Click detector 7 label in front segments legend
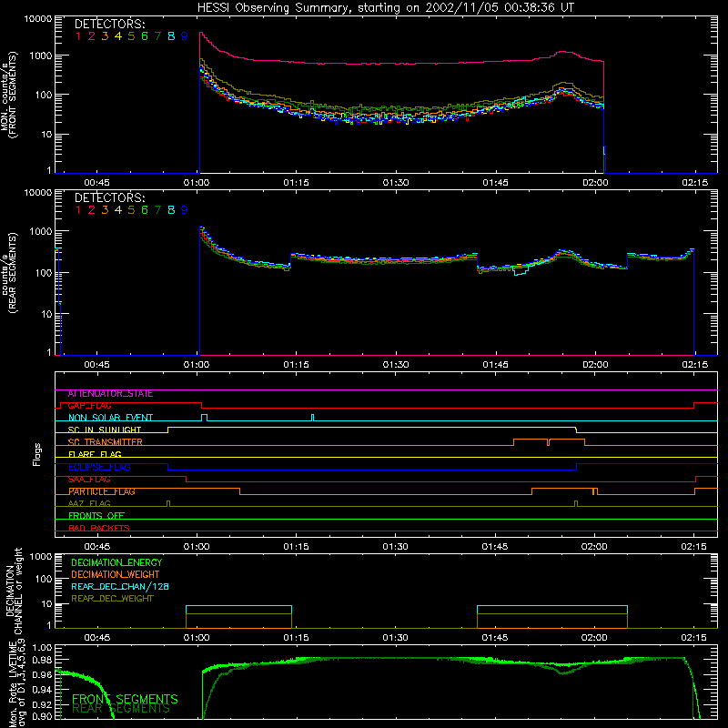The width and height of the screenshot is (728, 728). point(157,36)
